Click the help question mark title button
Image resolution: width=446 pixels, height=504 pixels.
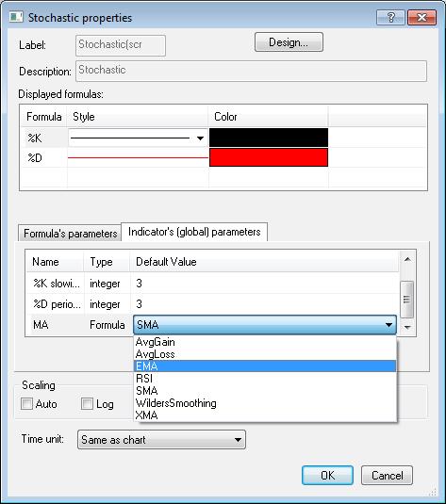390,17
